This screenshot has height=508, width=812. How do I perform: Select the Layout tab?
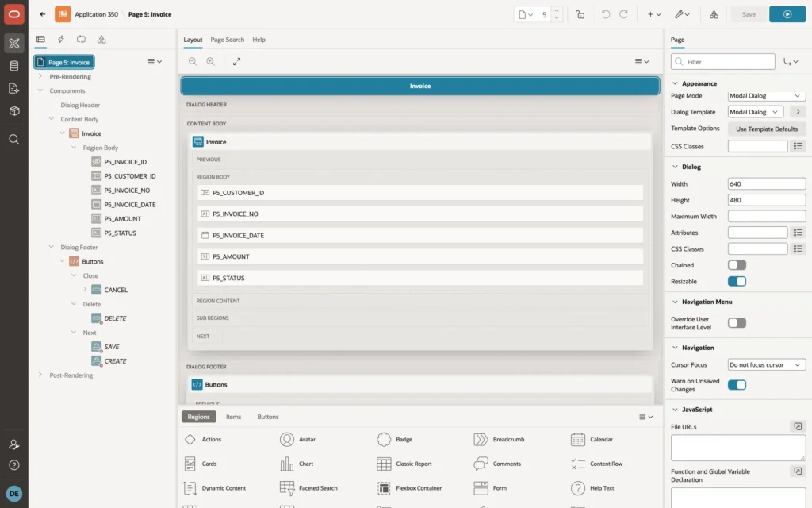[x=193, y=40]
